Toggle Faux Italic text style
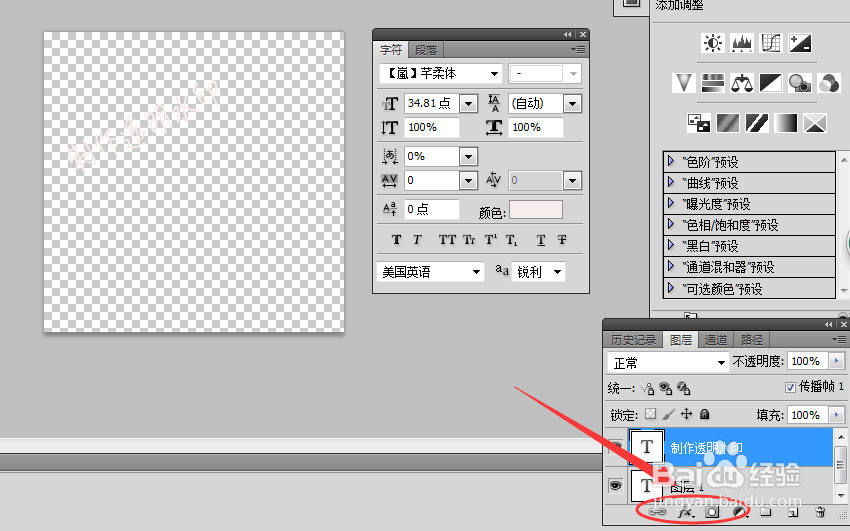This screenshot has width=850, height=531. [417, 239]
